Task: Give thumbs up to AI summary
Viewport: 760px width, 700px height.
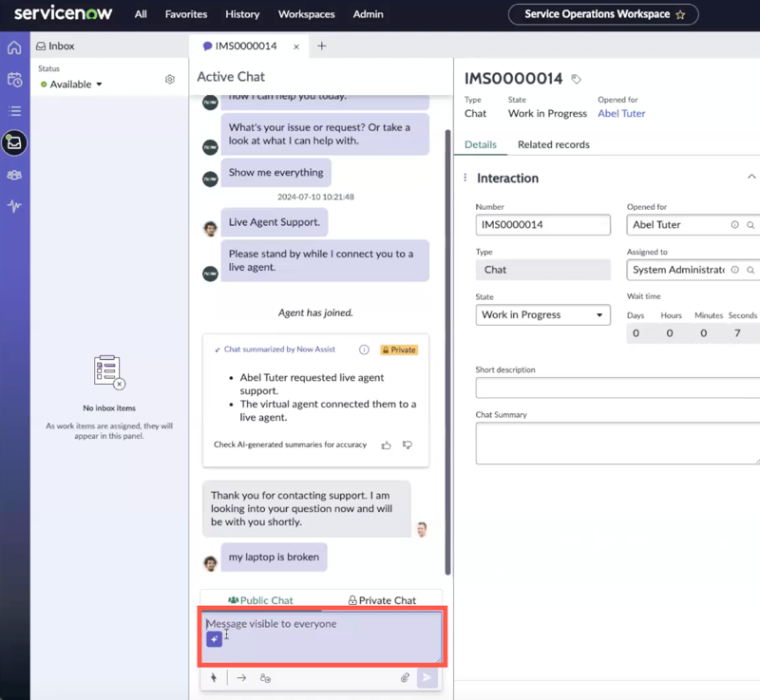Action: (387, 445)
